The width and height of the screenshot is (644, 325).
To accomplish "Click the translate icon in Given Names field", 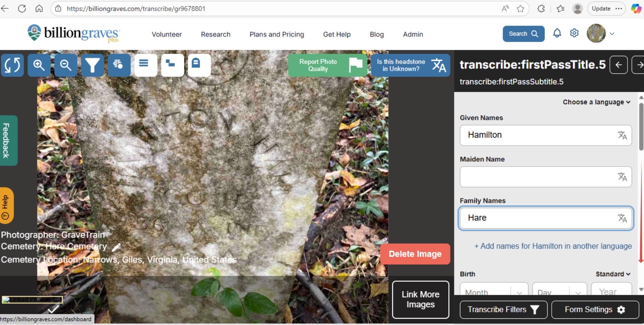I will tap(622, 135).
